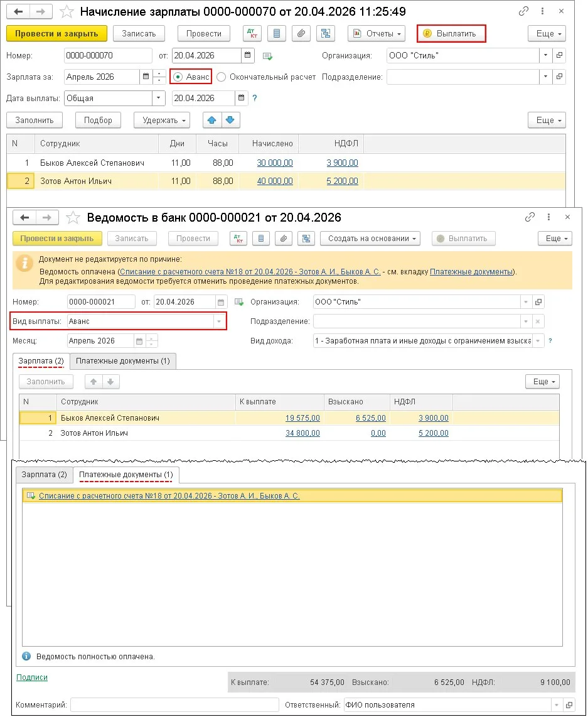Switch to the Зарплата (2) tab in the upper Ведомость panel
Screen dimensions: 588x717
pos(41,361)
